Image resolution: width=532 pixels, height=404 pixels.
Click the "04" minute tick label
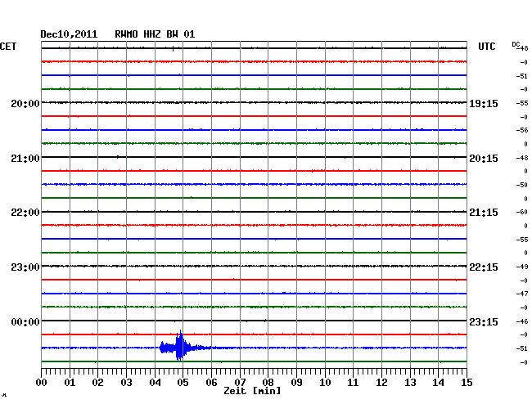(x=155, y=383)
